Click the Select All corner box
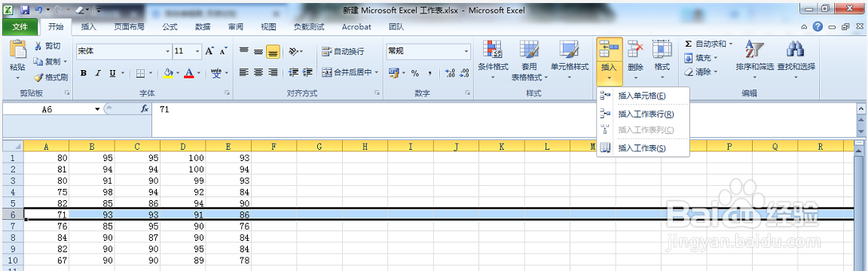Image resolution: width=868 pixels, height=271 pixels. pos(13,147)
